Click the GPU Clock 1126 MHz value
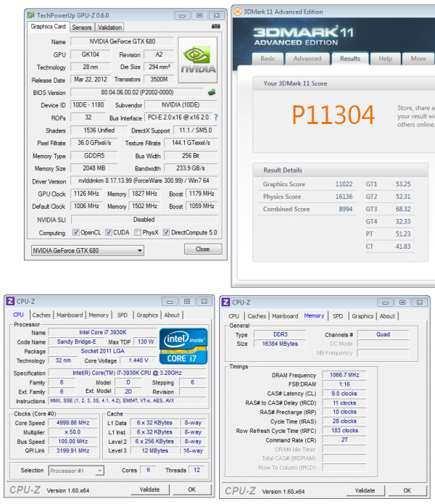This screenshot has height=504, width=435. point(86,194)
